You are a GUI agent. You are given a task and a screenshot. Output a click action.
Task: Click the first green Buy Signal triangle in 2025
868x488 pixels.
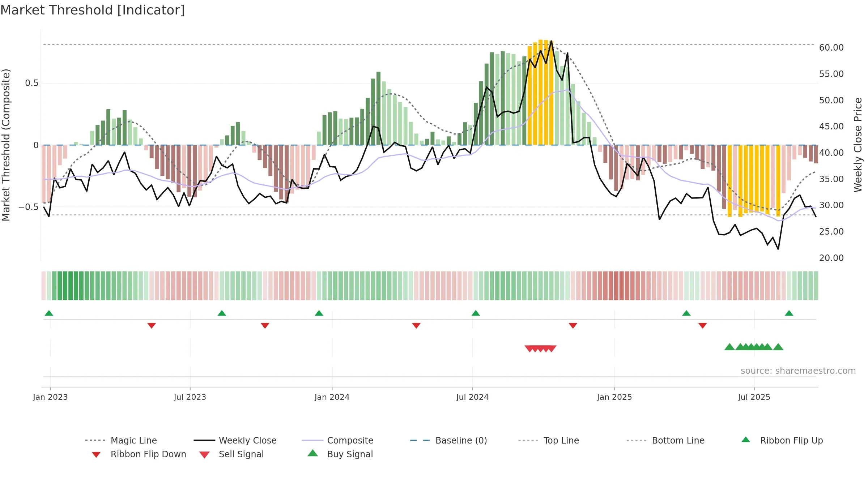coord(729,347)
